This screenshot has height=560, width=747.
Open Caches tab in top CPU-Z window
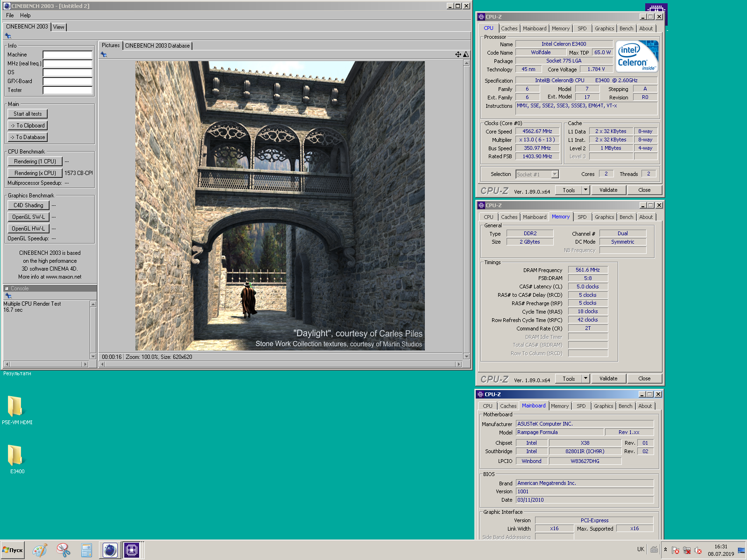coord(509,28)
